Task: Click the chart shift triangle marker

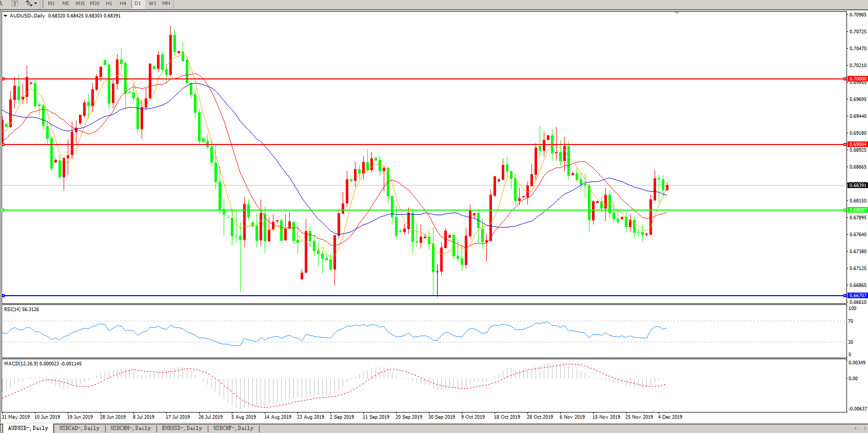Action: [677, 13]
